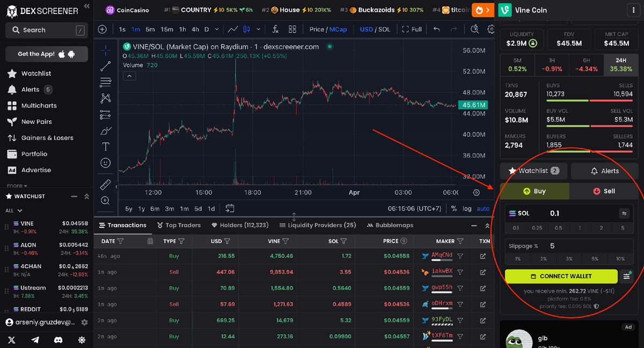Choose the brush drawing tool
This screenshot has width=644, height=348.
point(106,130)
